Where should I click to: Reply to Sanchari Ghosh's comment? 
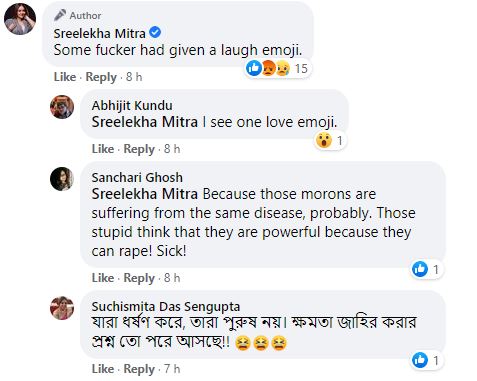tap(139, 278)
